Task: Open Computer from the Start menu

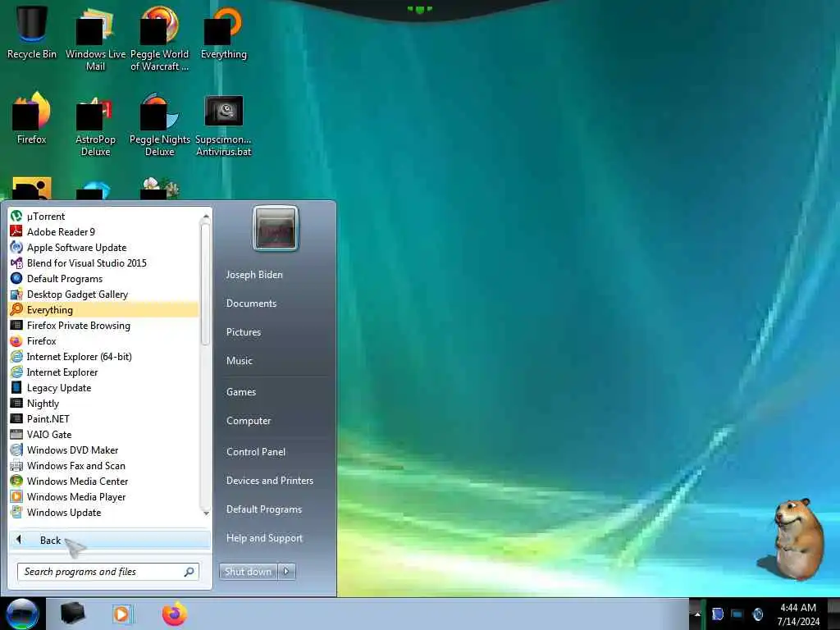Action: pos(249,421)
